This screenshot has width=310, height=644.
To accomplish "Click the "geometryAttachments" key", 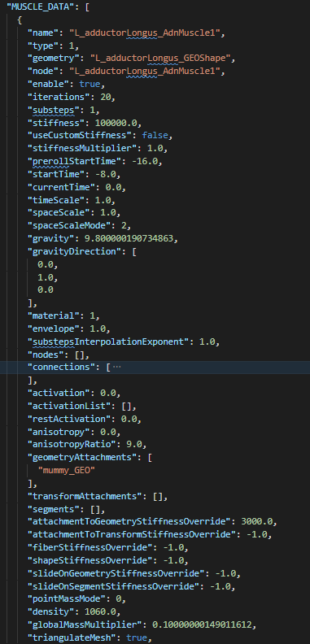I will tap(81, 457).
